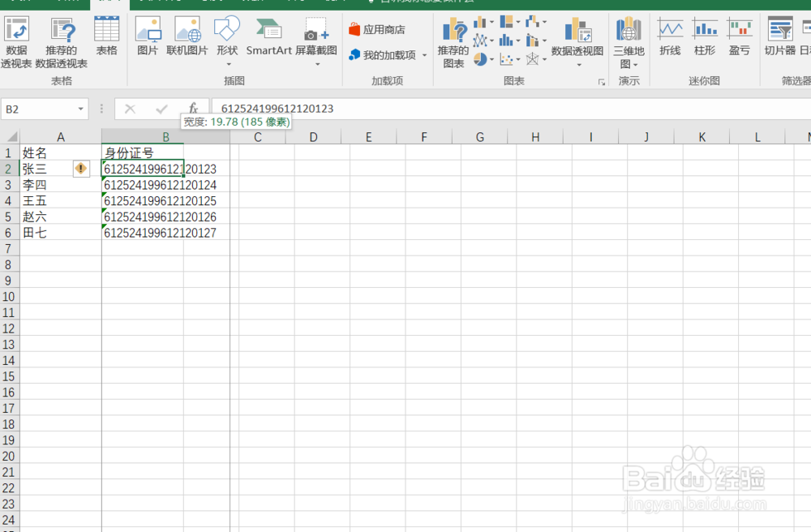Image resolution: width=811 pixels, height=532 pixels.
Task: Click the error warning icon beside 张三
Action: coord(81,169)
